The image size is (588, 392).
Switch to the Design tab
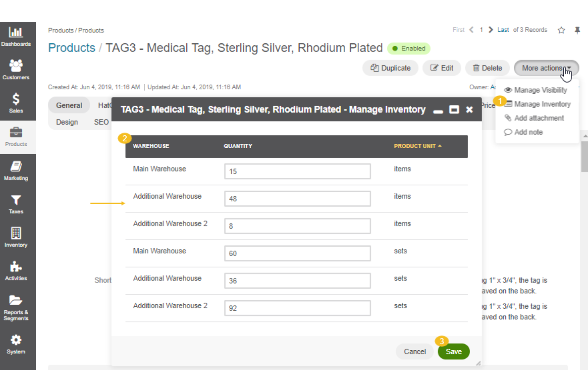tap(67, 122)
